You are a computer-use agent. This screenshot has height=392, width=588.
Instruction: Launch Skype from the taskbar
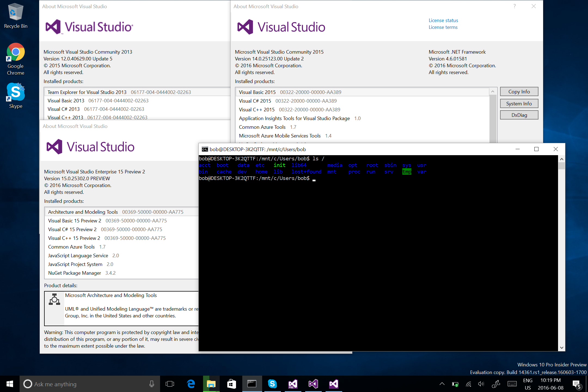272,384
